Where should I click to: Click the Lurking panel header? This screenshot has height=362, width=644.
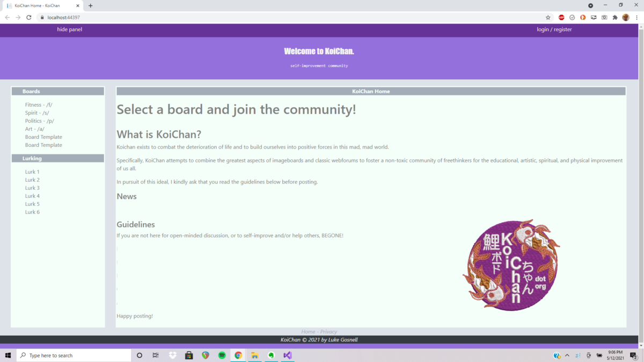coord(57,159)
